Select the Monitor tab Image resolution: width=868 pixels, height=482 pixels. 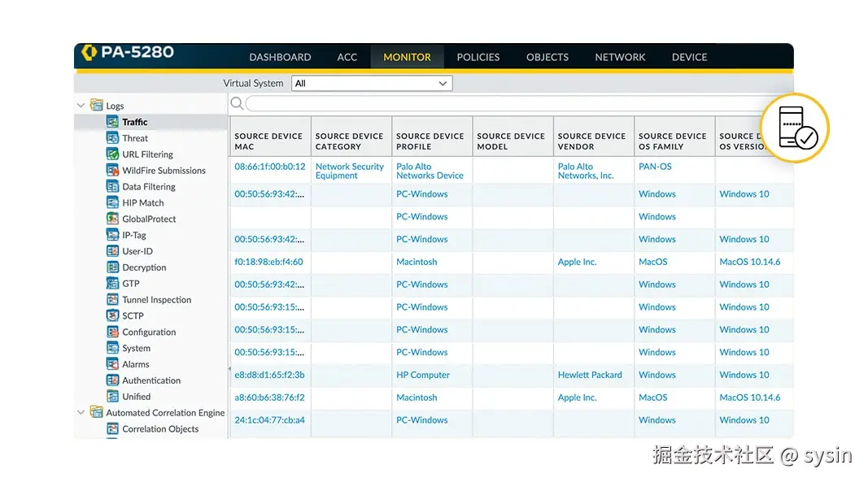pyautogui.click(x=407, y=57)
